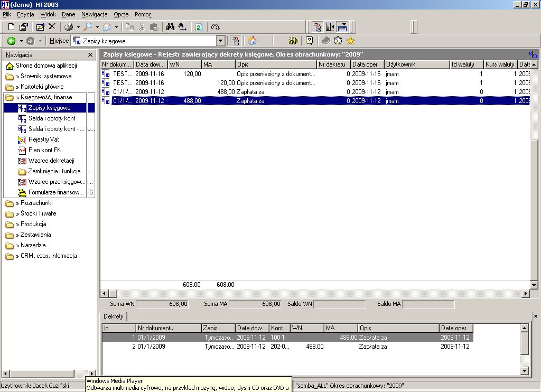Image resolution: width=541 pixels, height=392 pixels.
Task: Open the Nawigacja menu
Action: (94, 14)
